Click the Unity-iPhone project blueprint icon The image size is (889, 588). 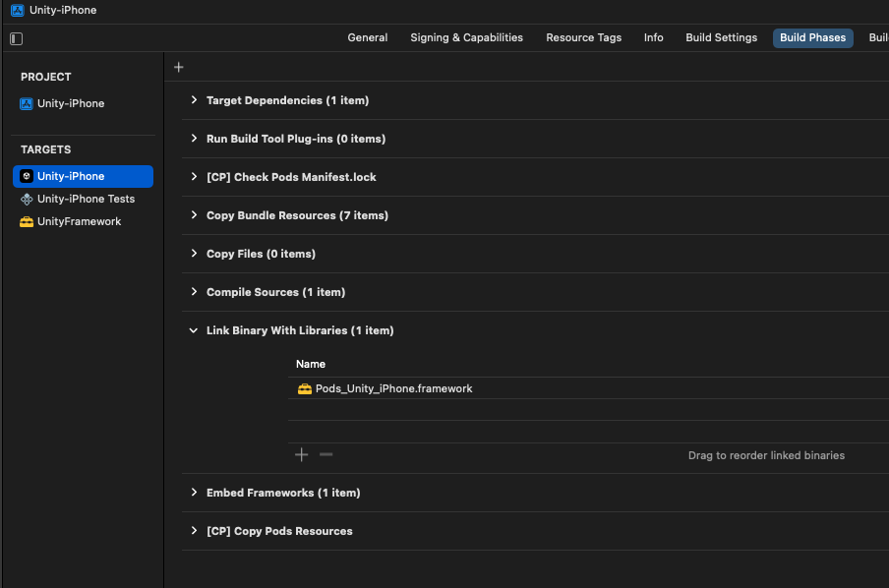tap(27, 104)
